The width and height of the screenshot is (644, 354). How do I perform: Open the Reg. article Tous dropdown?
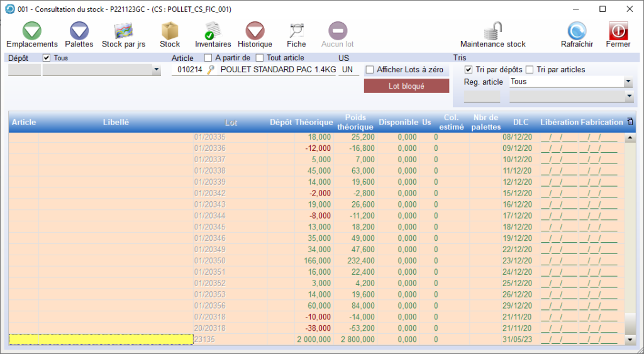pyautogui.click(x=628, y=82)
